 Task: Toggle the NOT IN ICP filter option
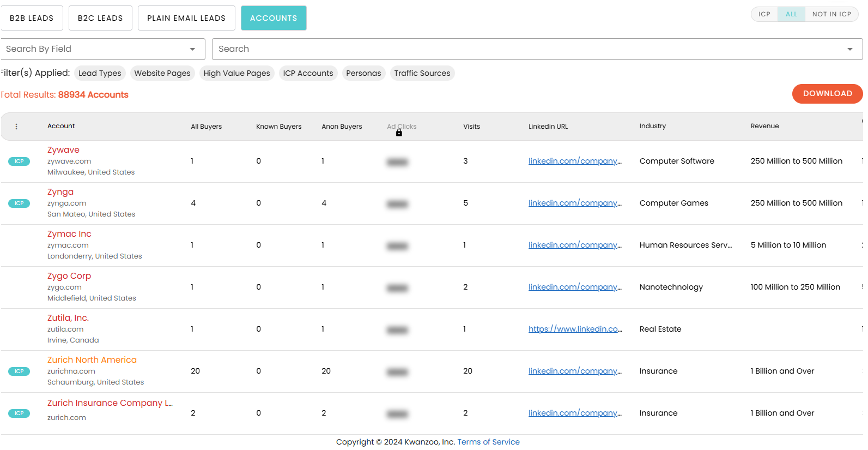[831, 14]
